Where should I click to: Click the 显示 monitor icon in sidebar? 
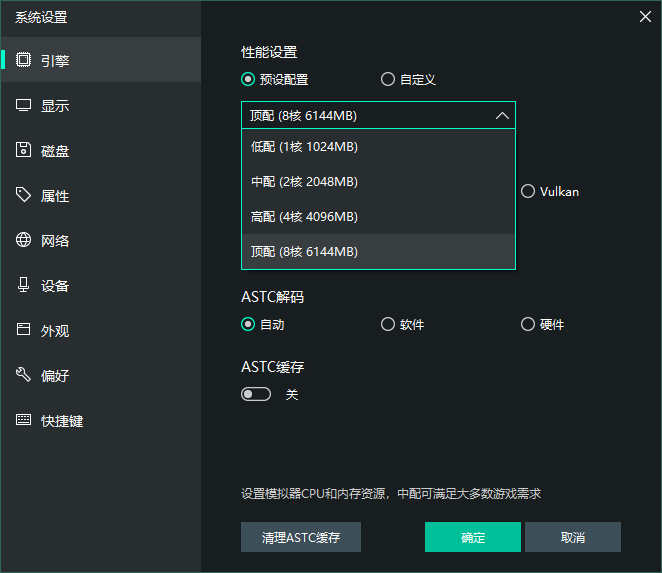23,105
